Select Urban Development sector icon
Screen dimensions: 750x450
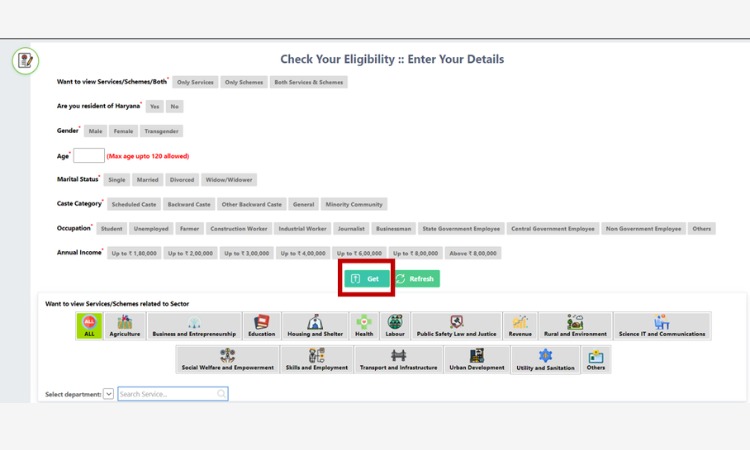(x=477, y=360)
